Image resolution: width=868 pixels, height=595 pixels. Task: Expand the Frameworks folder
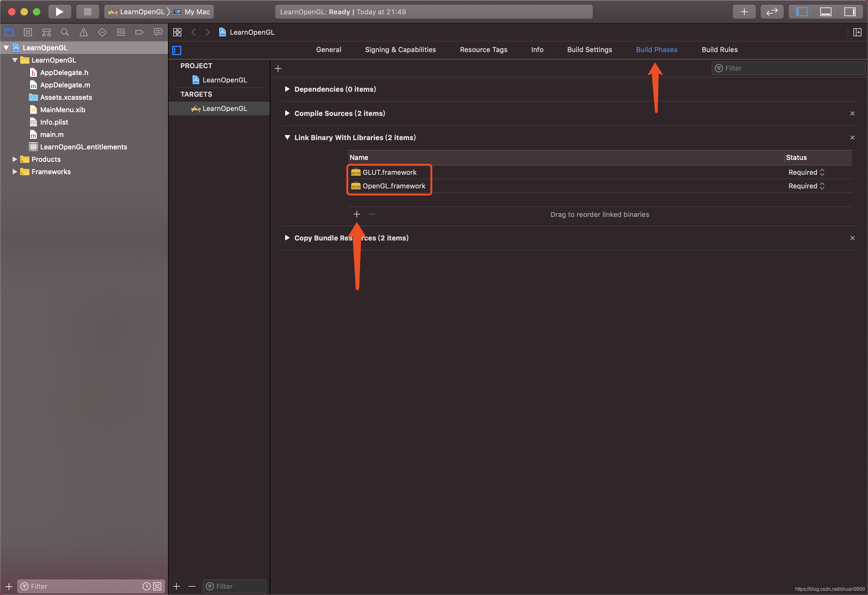[x=15, y=171]
